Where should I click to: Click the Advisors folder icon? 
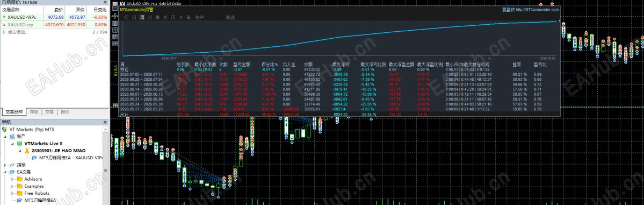[x=19, y=179]
